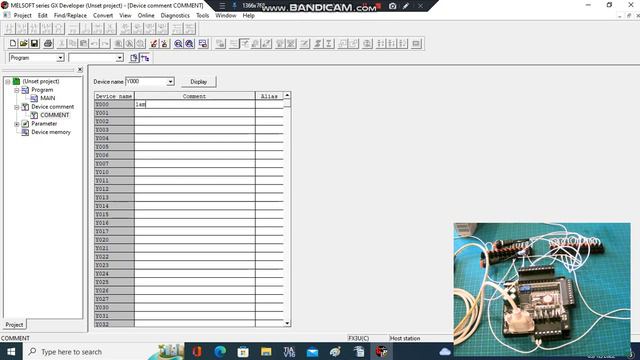Open the empty dropdown next to Program
This screenshot has height=360, width=640.
(x=120, y=58)
